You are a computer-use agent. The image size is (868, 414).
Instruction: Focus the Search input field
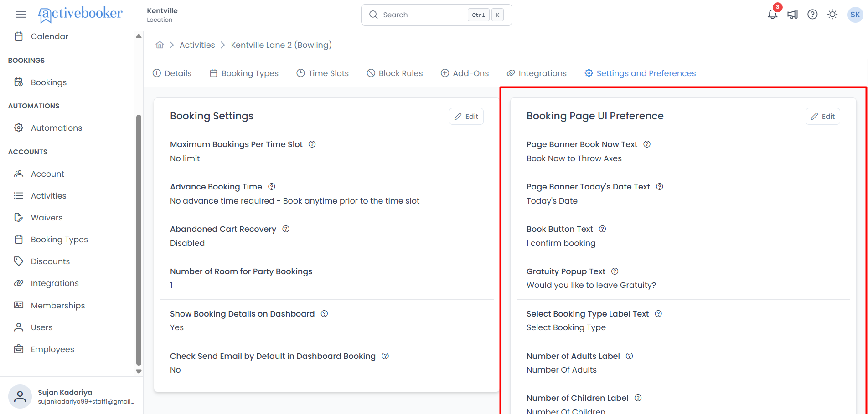[x=436, y=15]
